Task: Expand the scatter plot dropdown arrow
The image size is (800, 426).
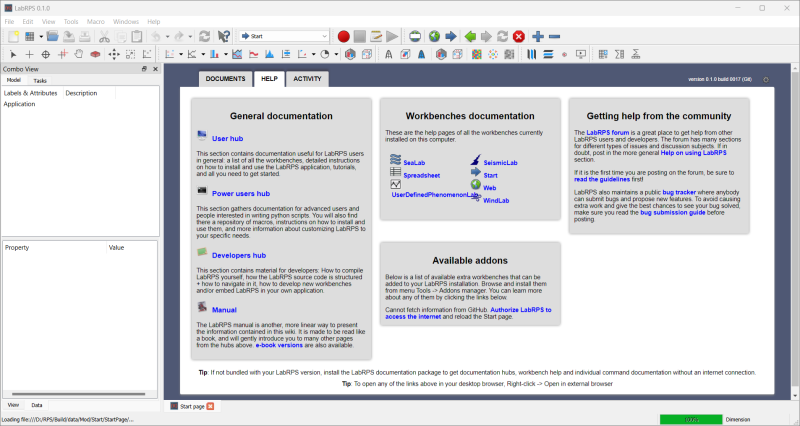Action: point(181,54)
